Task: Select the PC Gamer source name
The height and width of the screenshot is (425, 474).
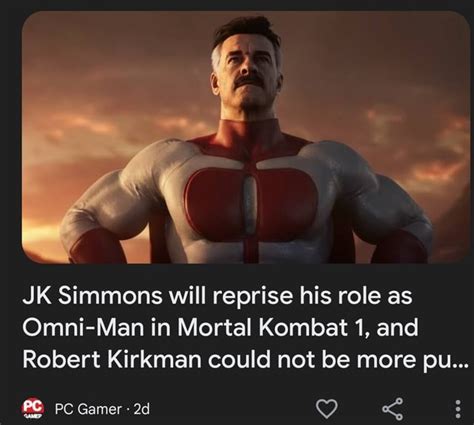Action: point(88,409)
